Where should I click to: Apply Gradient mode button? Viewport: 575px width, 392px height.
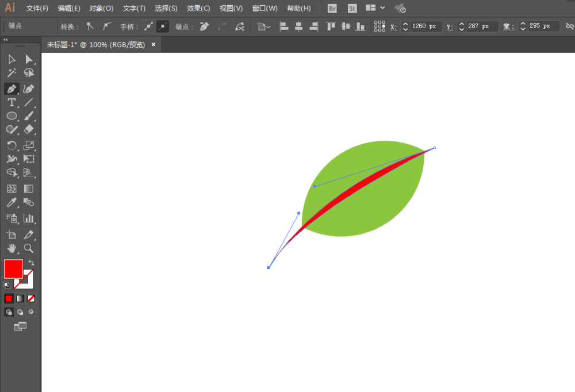tap(20, 298)
